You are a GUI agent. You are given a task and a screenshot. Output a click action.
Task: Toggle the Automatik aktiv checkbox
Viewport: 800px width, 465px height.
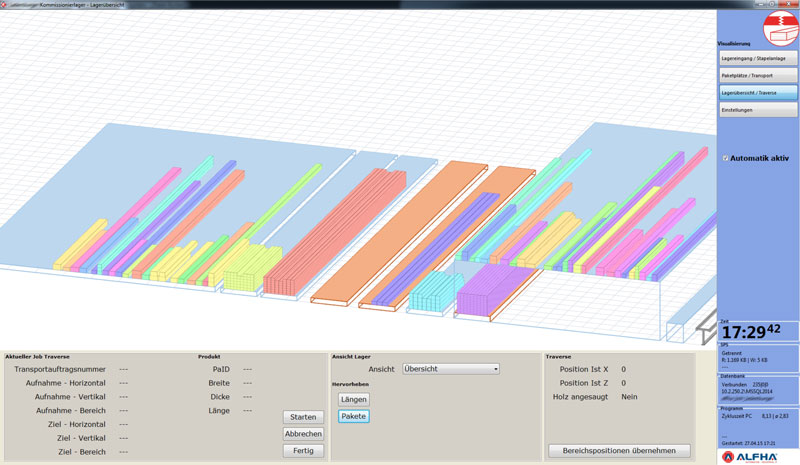(726, 158)
